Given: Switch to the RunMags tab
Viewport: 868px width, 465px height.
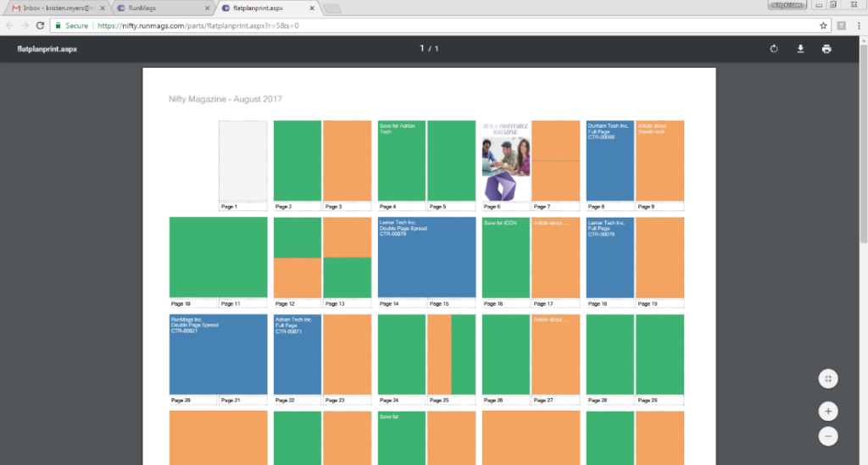Looking at the screenshot, I should pyautogui.click(x=157, y=8).
